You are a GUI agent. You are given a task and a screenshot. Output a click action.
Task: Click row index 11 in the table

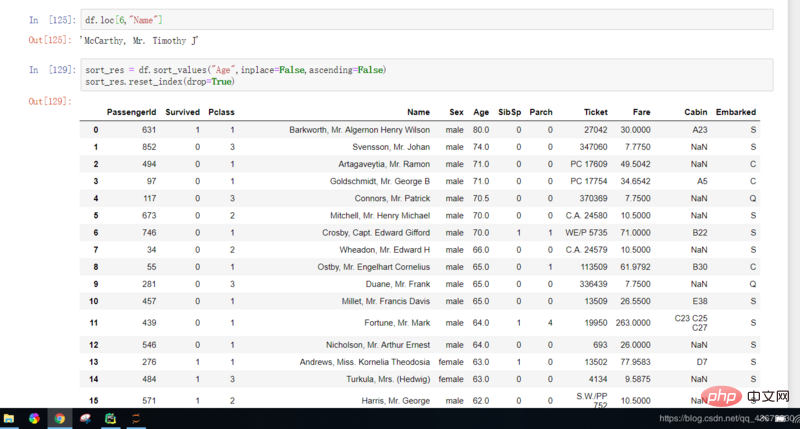[x=94, y=323]
